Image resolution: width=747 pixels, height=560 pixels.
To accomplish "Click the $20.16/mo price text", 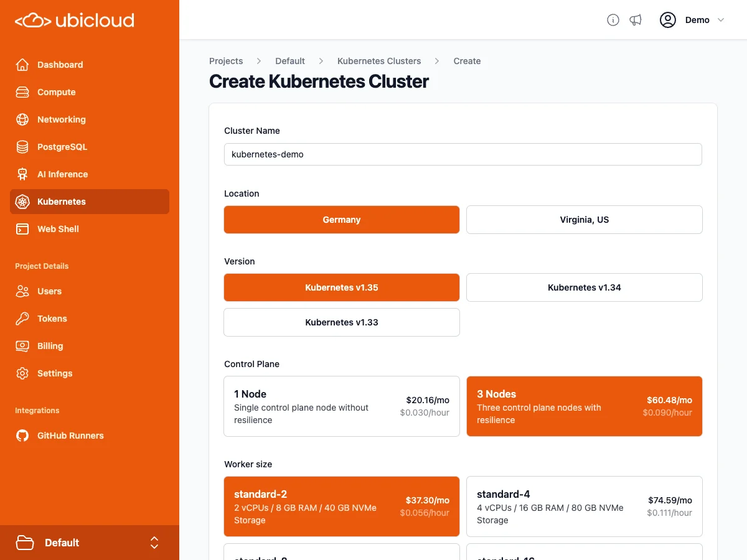I will point(428,400).
